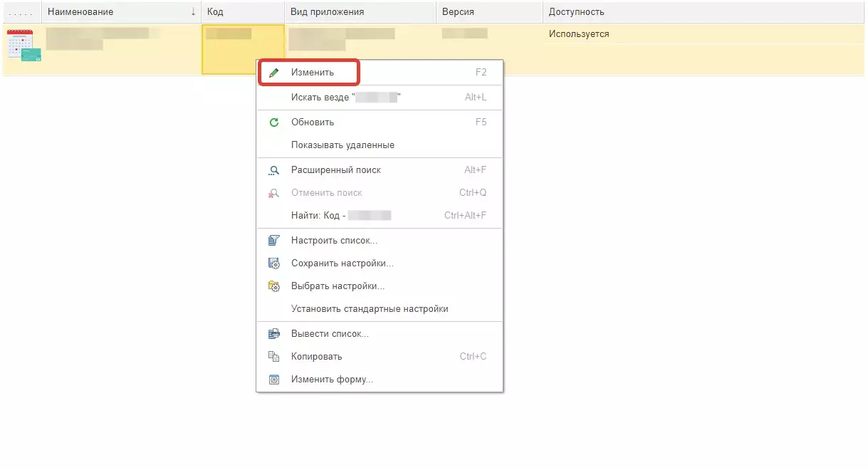The height and width of the screenshot is (470, 868).
Task: Click the magnifier icon for advanced search
Action: pos(274,170)
